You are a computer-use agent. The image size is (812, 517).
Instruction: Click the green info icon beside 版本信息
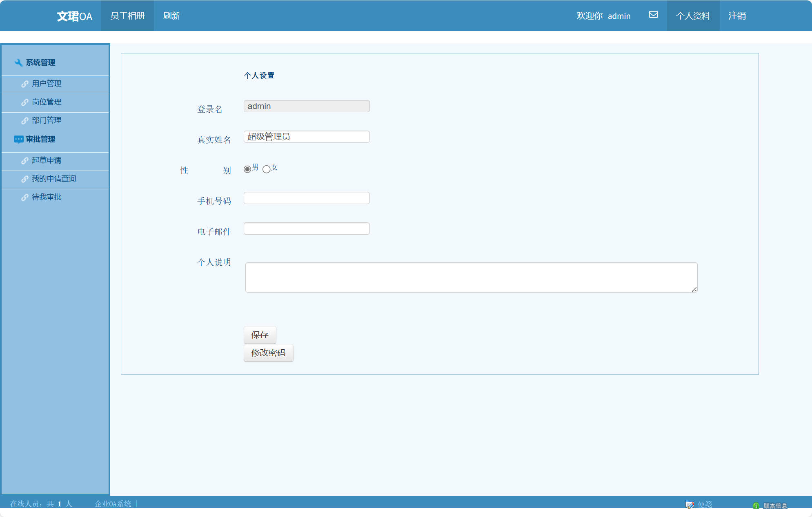click(756, 506)
